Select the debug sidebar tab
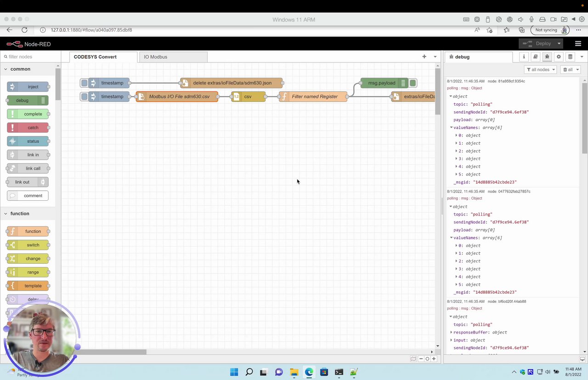Screen dimensions: 588x380 pos(478,57)
